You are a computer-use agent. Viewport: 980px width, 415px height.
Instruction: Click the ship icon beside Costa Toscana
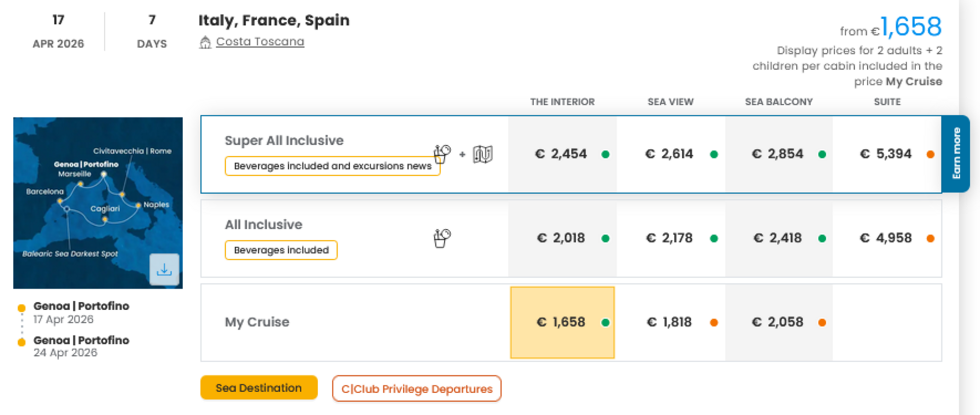(x=205, y=42)
